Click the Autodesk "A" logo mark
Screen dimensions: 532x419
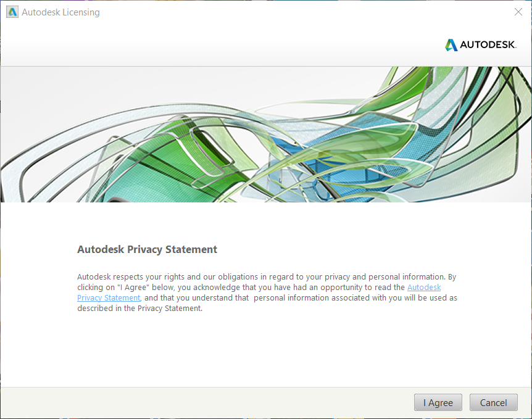point(451,45)
